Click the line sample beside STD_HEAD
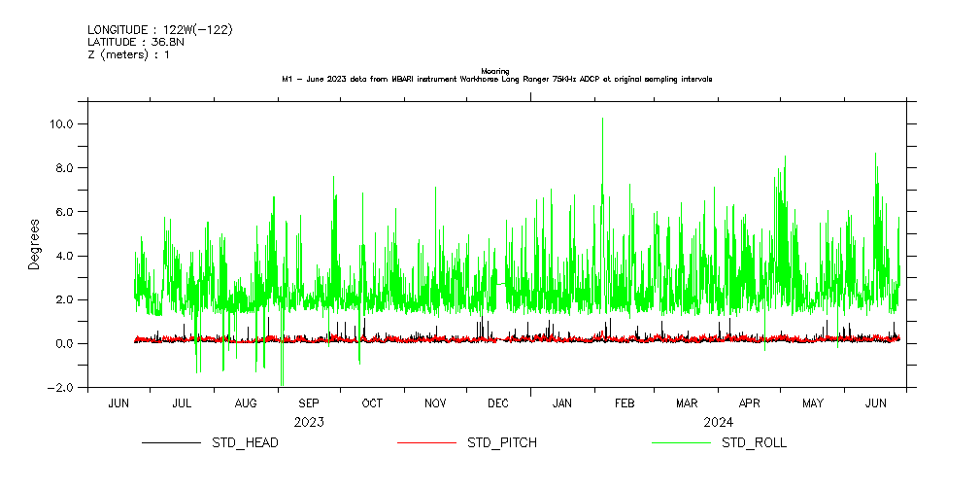Screen dimensions: 980x490 tap(171, 443)
